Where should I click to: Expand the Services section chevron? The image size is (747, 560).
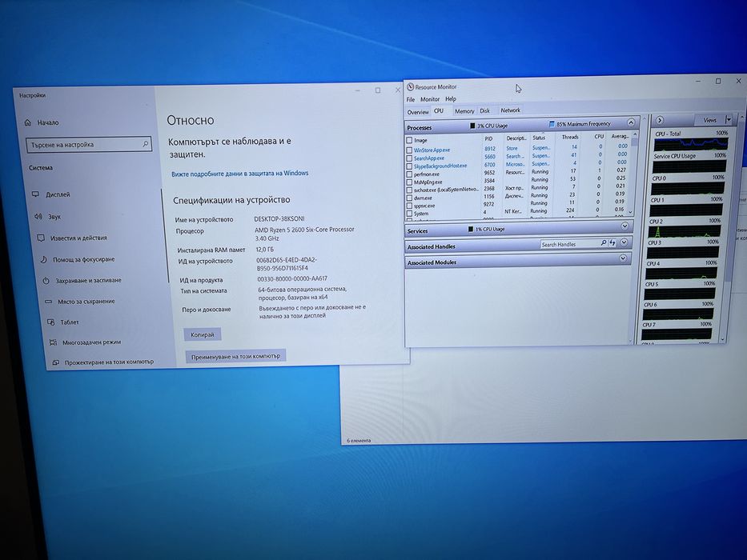[x=625, y=226]
